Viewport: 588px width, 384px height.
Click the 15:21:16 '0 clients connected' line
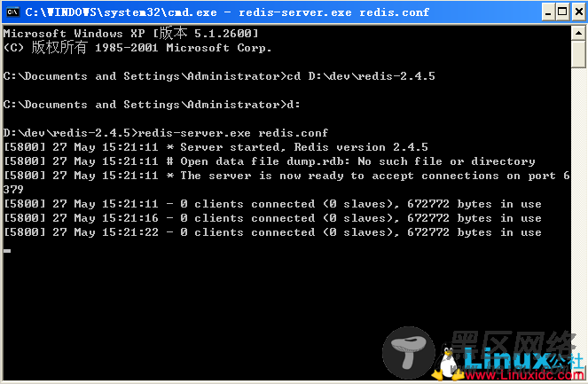pyautogui.click(x=272, y=218)
